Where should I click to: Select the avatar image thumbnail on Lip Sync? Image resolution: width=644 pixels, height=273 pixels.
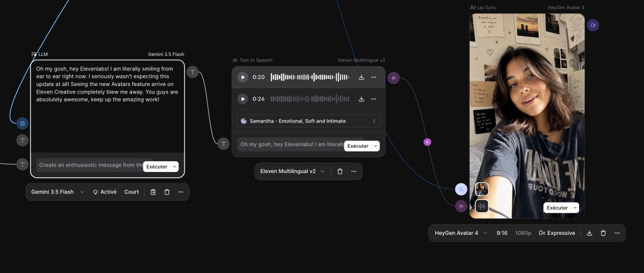coord(481,189)
